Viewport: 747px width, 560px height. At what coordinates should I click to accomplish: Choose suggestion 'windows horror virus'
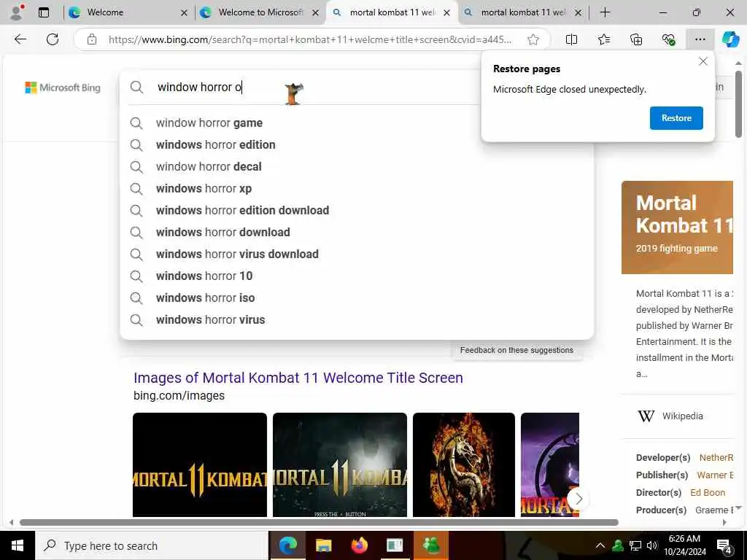pos(356,320)
